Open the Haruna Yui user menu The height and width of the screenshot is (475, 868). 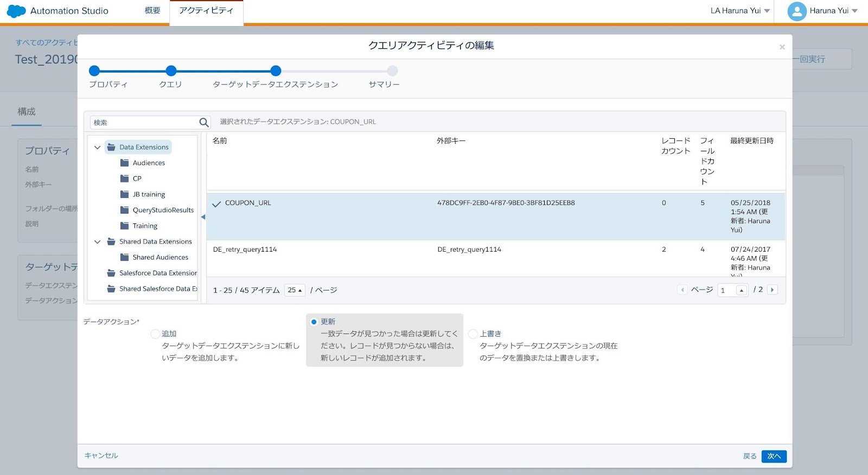[833, 11]
